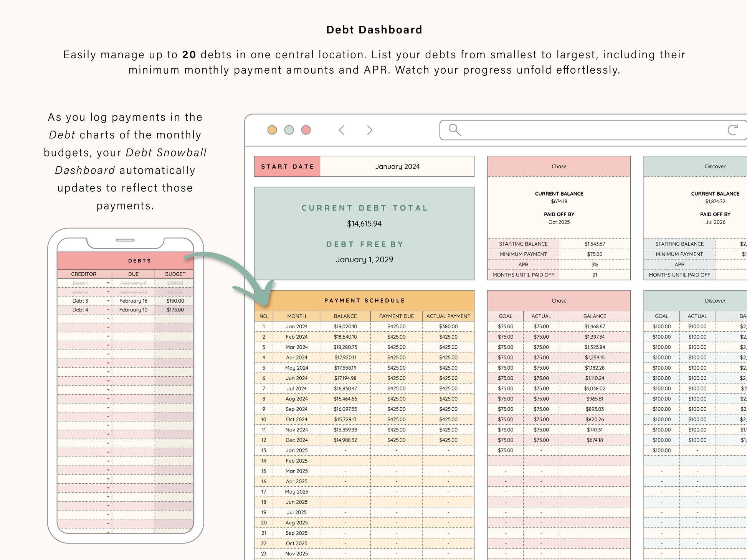The image size is (747, 560).
Task: Select the Debt 3 creditor cell
Action: click(x=84, y=301)
